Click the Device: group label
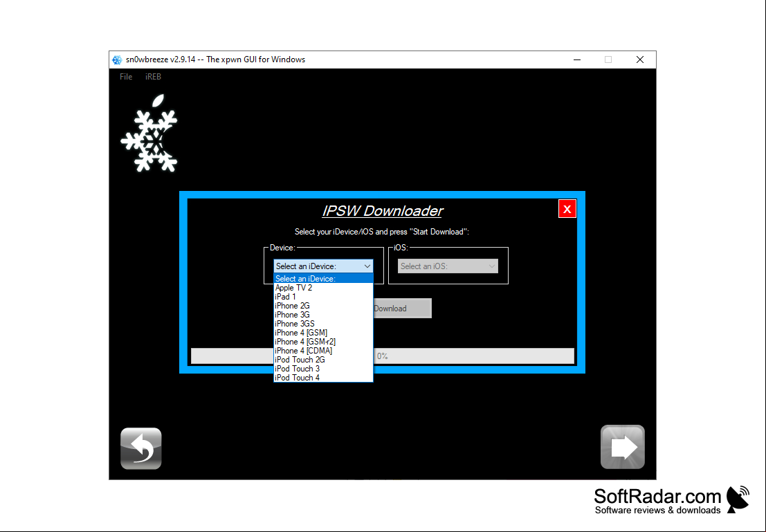 [x=282, y=248]
